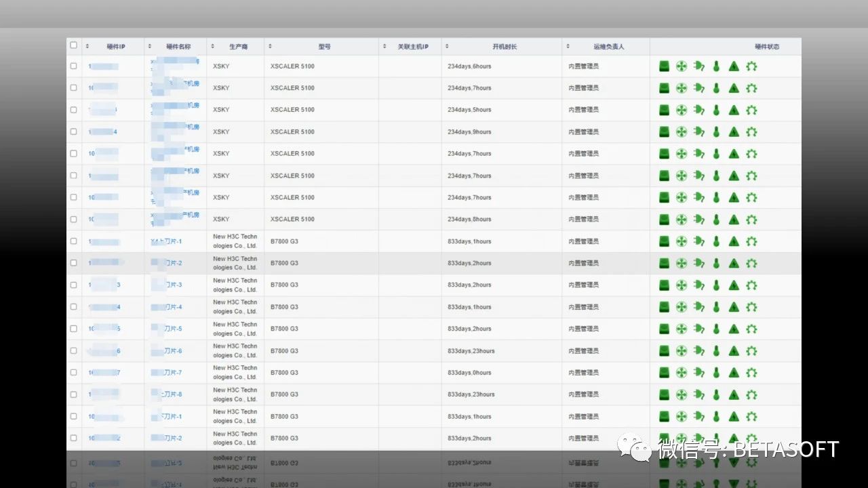The height and width of the screenshot is (488, 868).
Task: Tick the checkbox for the 刀片-7 row
Action: 73,373
